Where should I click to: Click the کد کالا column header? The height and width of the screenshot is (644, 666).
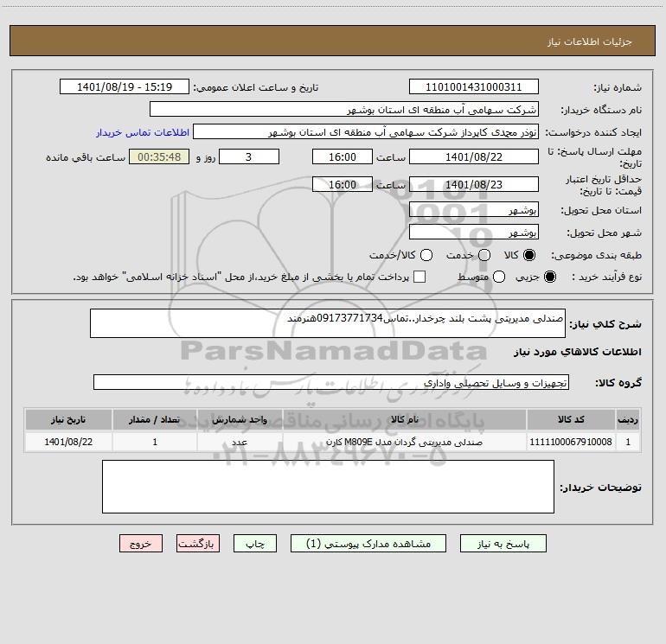(571, 419)
